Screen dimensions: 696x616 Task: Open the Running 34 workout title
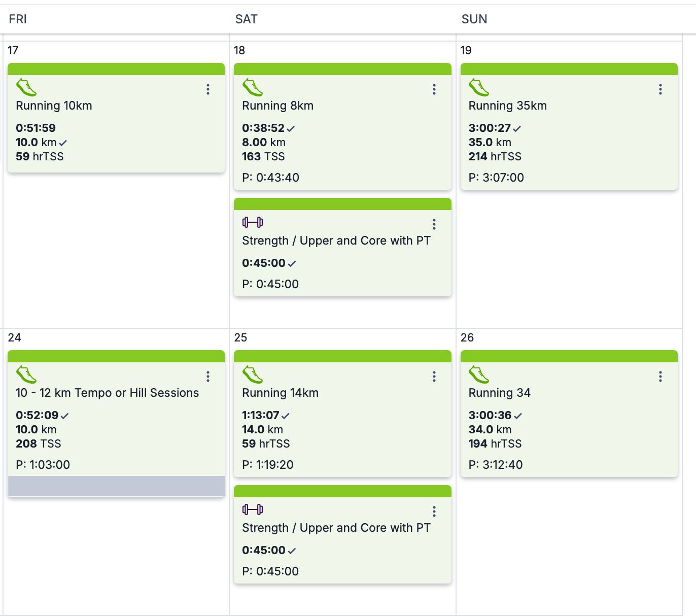point(499,393)
